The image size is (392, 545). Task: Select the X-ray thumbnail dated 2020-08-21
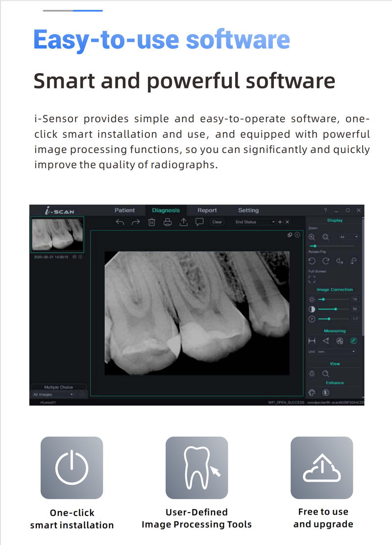(58, 235)
